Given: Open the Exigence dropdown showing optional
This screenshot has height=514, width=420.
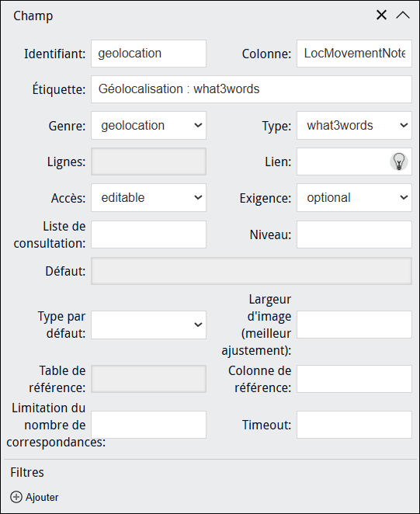Looking at the screenshot, I should (x=354, y=198).
